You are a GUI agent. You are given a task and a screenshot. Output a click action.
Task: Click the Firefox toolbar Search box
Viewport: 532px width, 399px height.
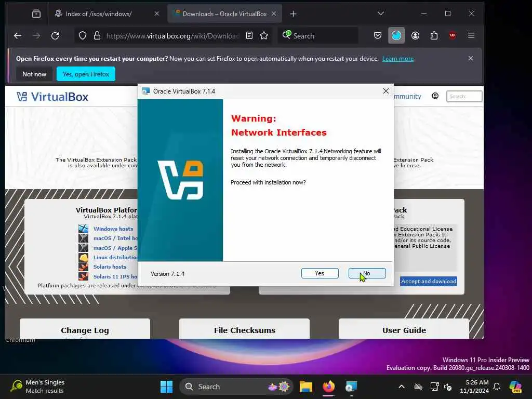tap(318, 36)
